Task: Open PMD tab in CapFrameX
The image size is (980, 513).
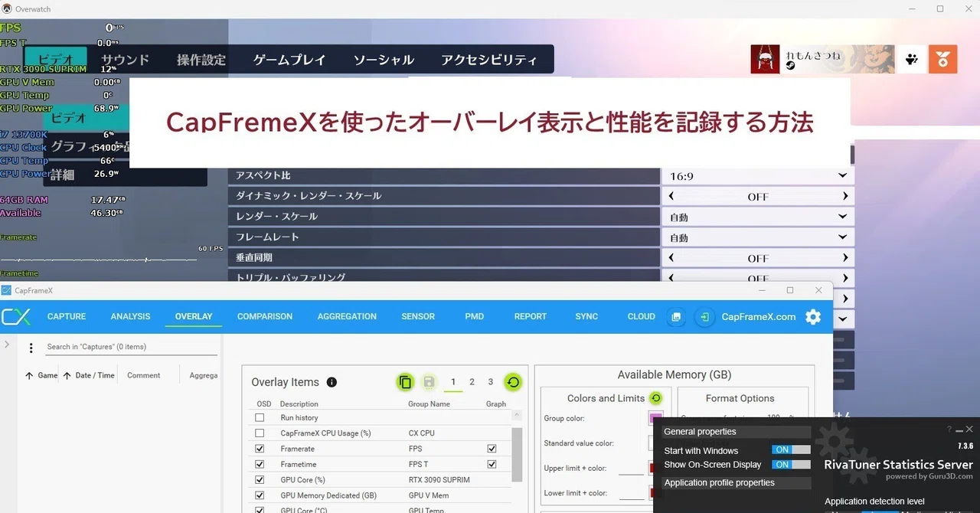Action: pos(475,317)
